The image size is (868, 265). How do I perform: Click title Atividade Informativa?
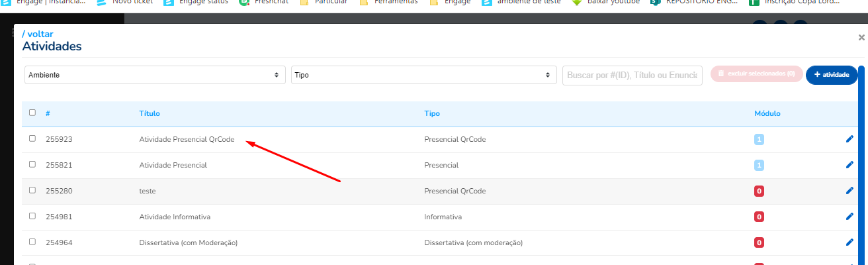pos(175,217)
